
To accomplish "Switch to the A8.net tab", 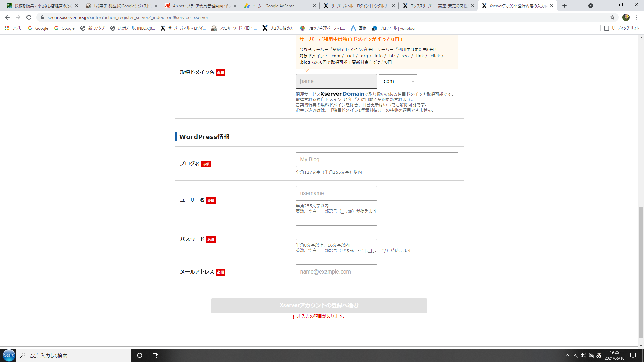I will click(x=198, y=6).
